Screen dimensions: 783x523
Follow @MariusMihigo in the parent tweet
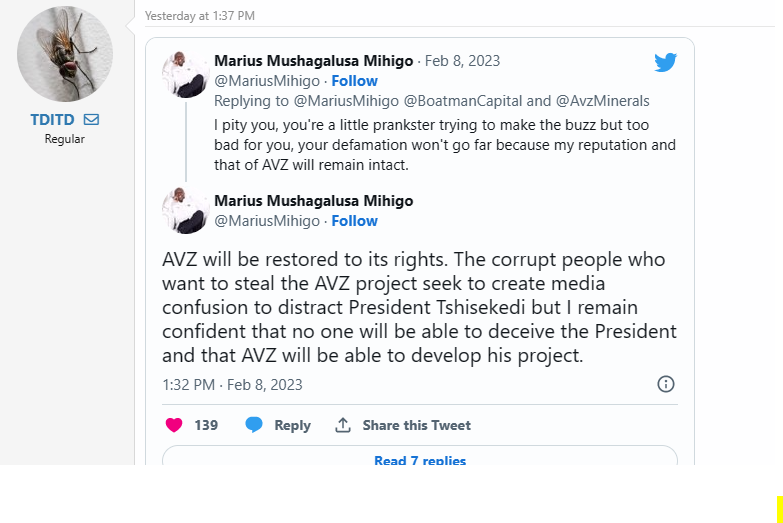(x=355, y=81)
